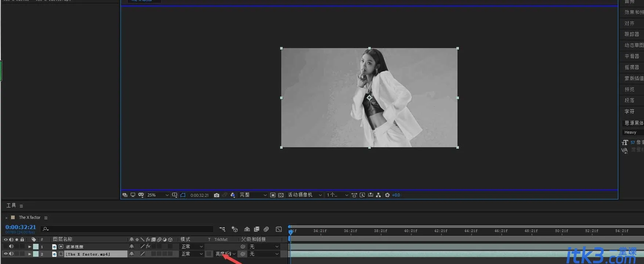Open the 摇摆器 panel tab
644x264 pixels.
pyautogui.click(x=632, y=67)
